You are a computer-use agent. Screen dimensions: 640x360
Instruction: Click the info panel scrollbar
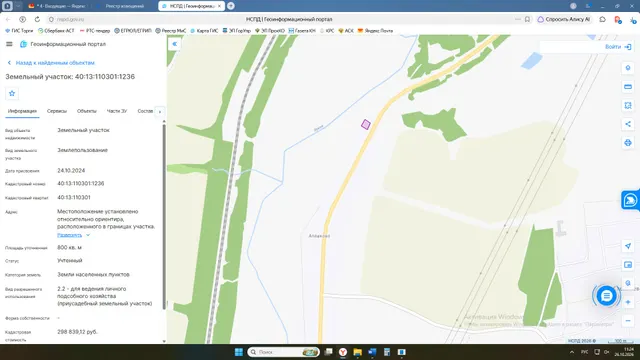pyautogui.click(x=164, y=216)
